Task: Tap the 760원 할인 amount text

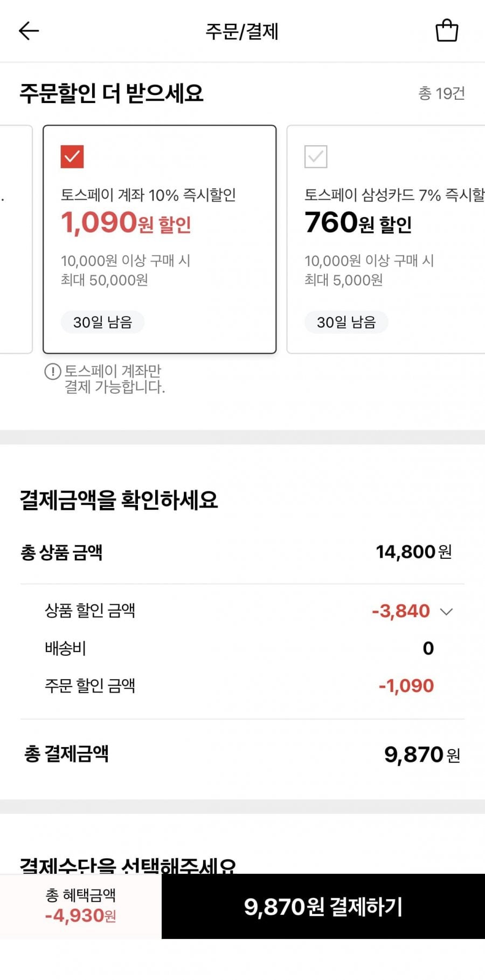Action: pos(358,223)
